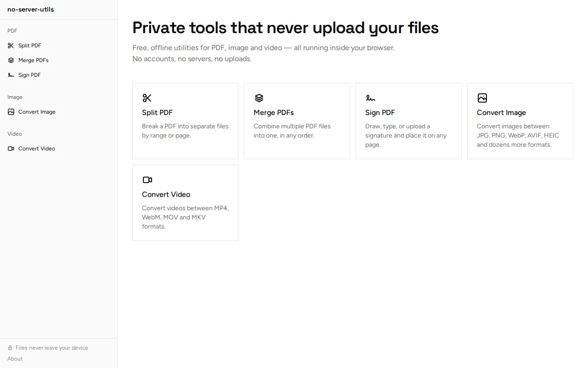This screenshot has width=588, height=368.
Task: Select Sign PDF in the sidebar
Action: pyautogui.click(x=59, y=75)
